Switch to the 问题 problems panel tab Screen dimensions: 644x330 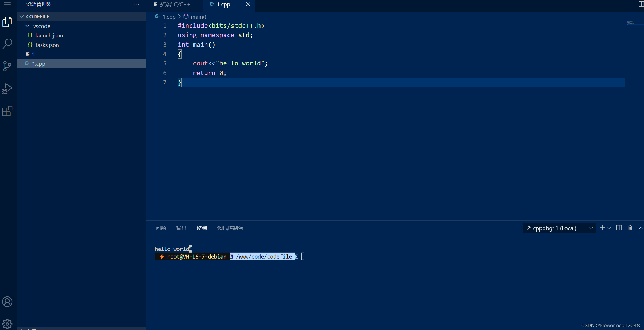(x=161, y=228)
